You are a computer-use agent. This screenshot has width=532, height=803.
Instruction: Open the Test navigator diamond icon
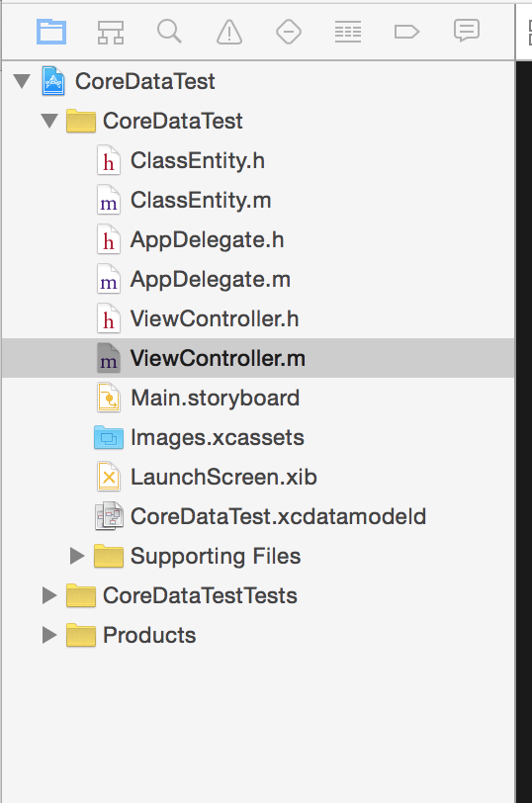[x=289, y=32]
